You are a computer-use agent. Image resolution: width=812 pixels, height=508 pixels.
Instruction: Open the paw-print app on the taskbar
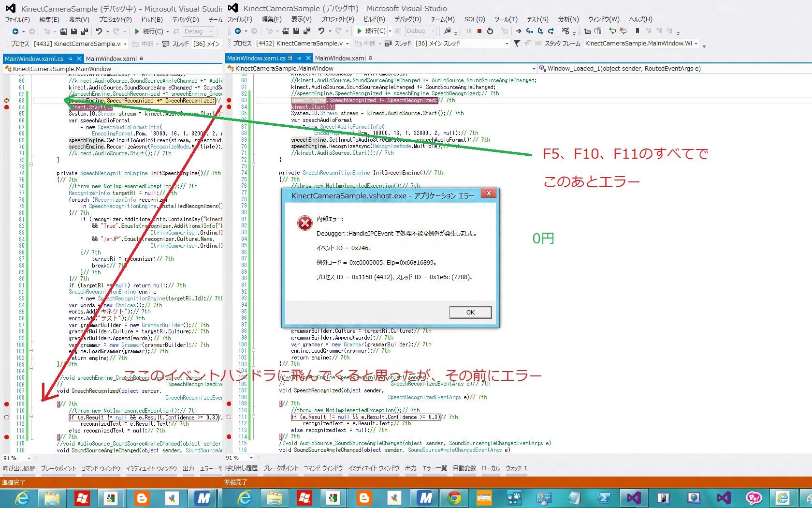[x=514, y=497]
